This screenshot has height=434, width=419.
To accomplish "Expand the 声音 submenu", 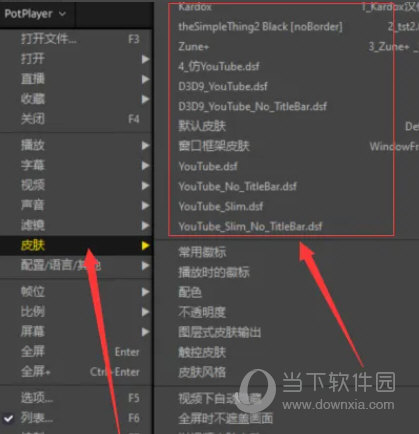I will pos(76,206).
